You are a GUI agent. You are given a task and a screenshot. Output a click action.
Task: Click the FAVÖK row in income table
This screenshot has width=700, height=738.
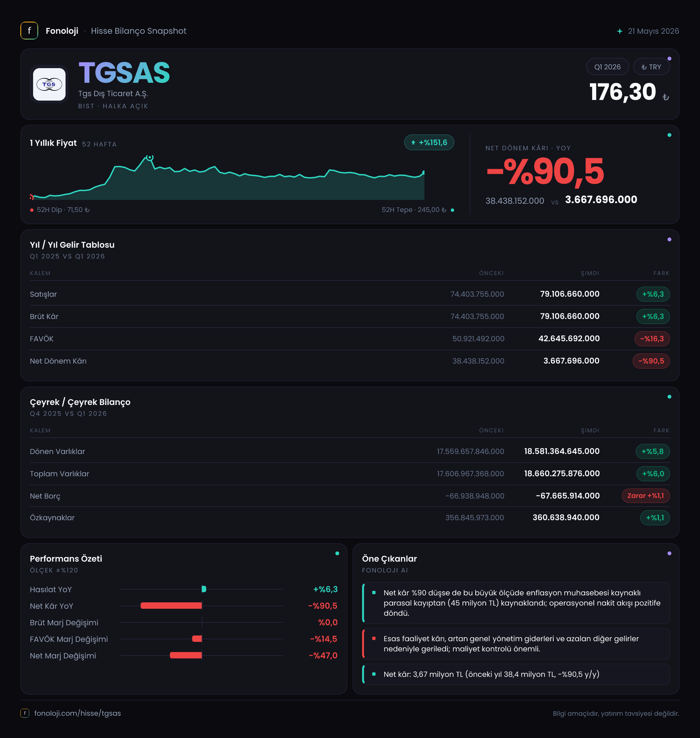[350, 338]
